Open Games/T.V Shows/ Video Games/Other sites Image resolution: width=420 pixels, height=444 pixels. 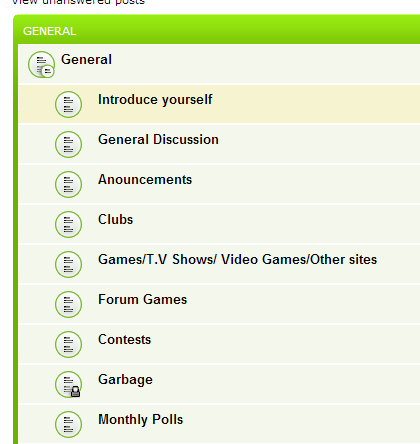pyautogui.click(x=237, y=260)
